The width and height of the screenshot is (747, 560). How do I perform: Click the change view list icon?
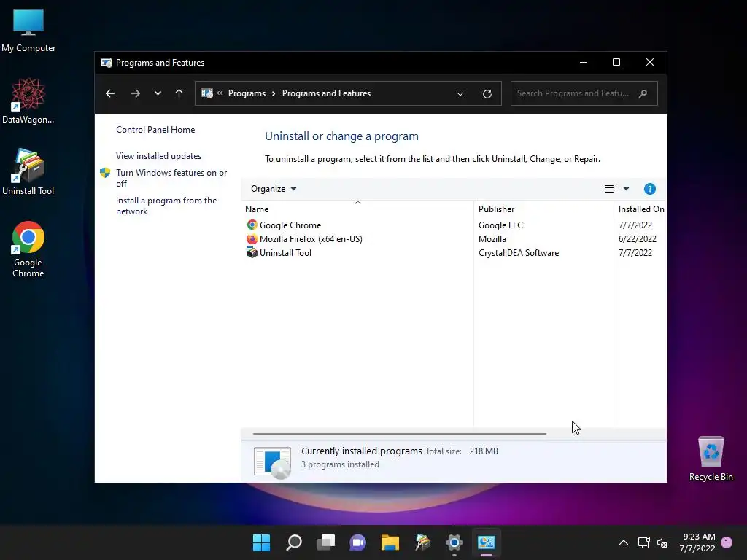[609, 189]
